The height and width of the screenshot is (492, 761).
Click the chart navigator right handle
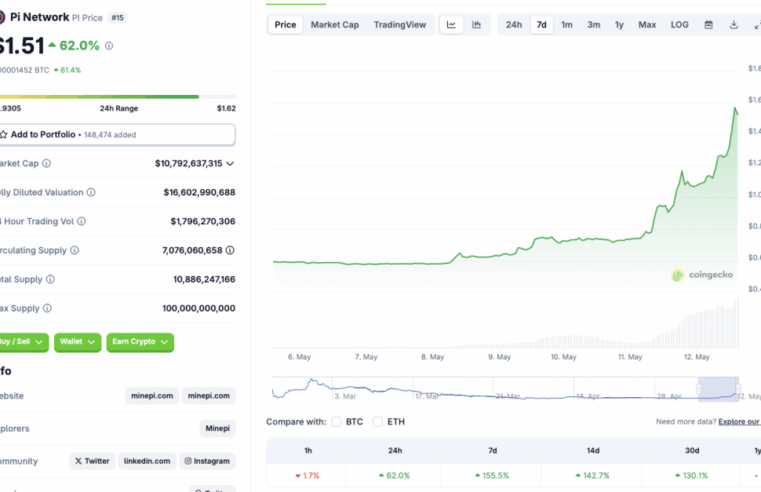point(738,389)
